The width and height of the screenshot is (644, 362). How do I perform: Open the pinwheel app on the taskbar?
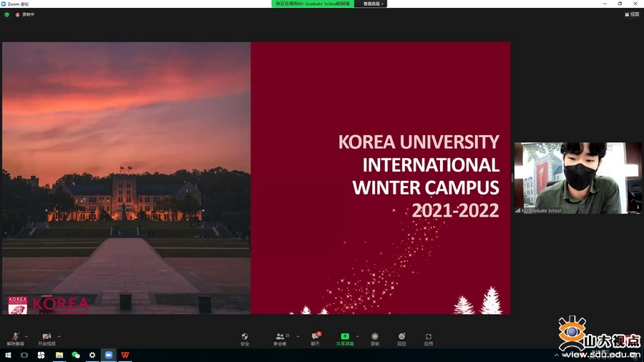(41, 355)
